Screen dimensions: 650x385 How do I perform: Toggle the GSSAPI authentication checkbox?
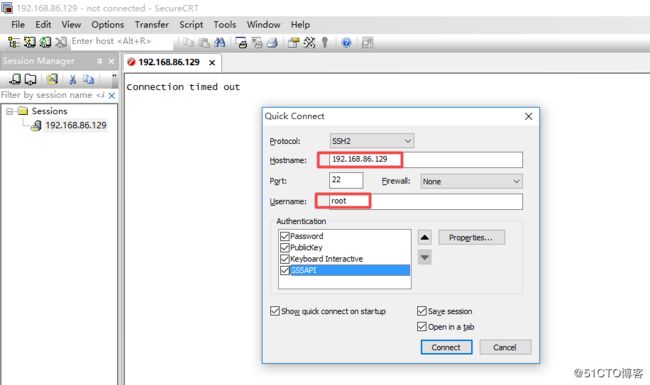coord(284,270)
